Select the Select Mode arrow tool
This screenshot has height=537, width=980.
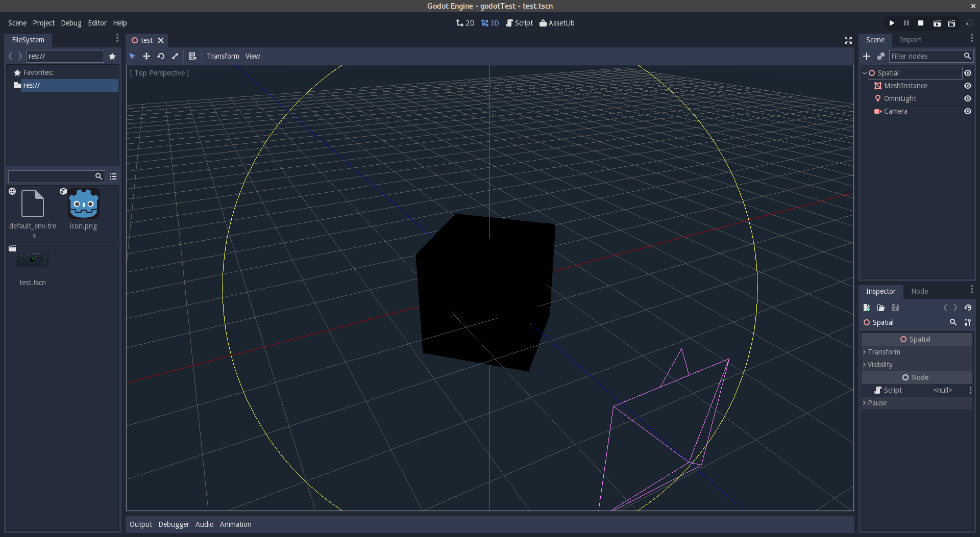[x=132, y=56]
